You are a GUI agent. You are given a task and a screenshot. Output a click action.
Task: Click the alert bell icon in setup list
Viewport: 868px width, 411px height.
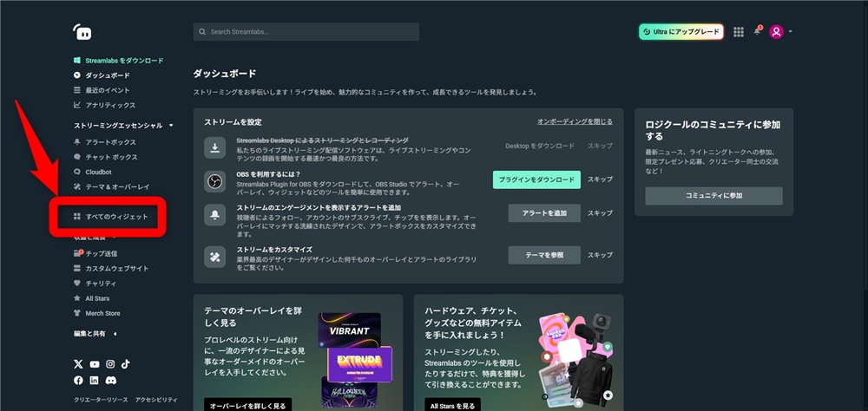[x=214, y=215]
